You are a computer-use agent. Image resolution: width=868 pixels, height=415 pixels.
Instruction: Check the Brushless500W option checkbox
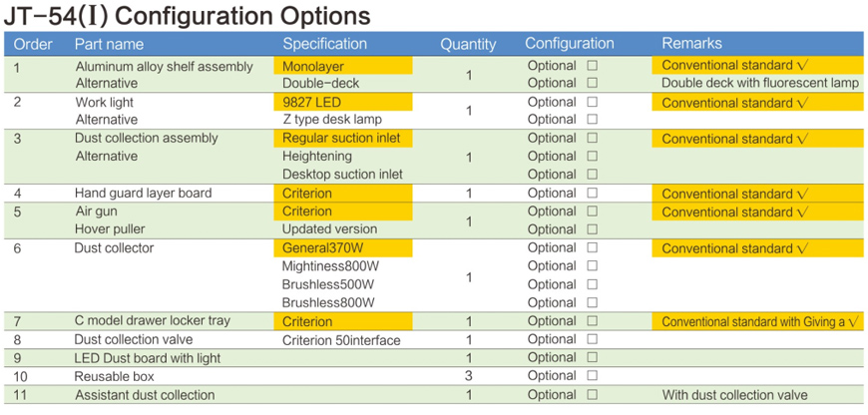pos(593,284)
